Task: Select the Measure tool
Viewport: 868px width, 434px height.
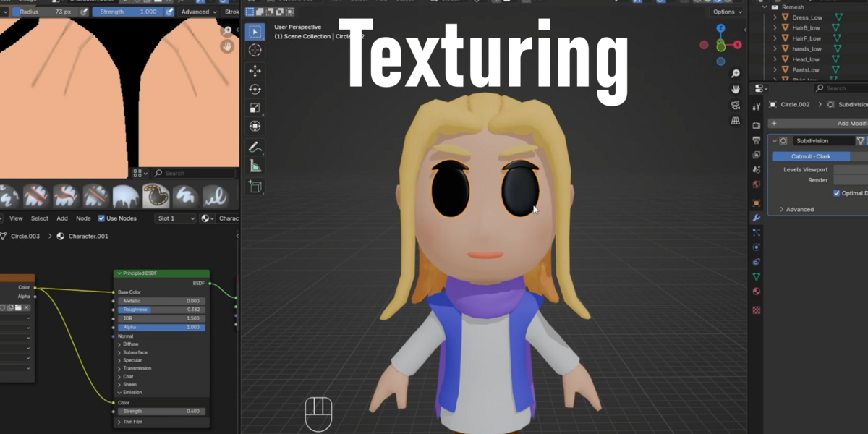Action: click(x=255, y=166)
